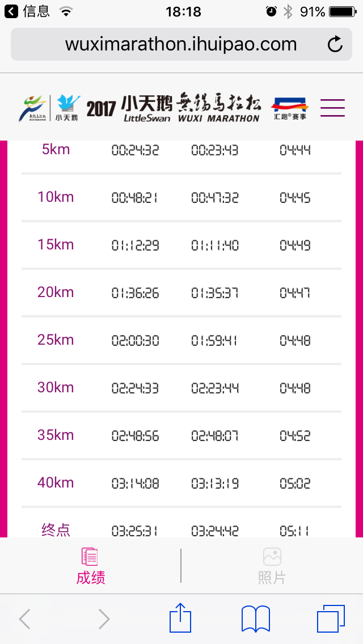363x644 pixels.
Task: Tap the 汇跑赛事 logo
Action: 290,108
